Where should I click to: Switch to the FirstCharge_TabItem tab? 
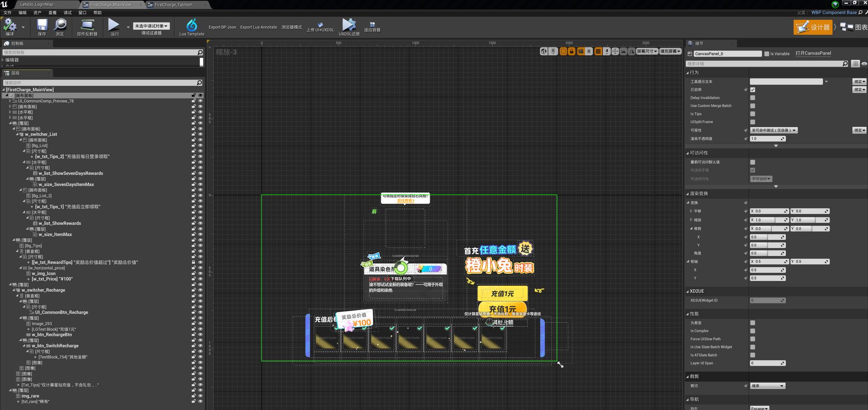pos(174,5)
